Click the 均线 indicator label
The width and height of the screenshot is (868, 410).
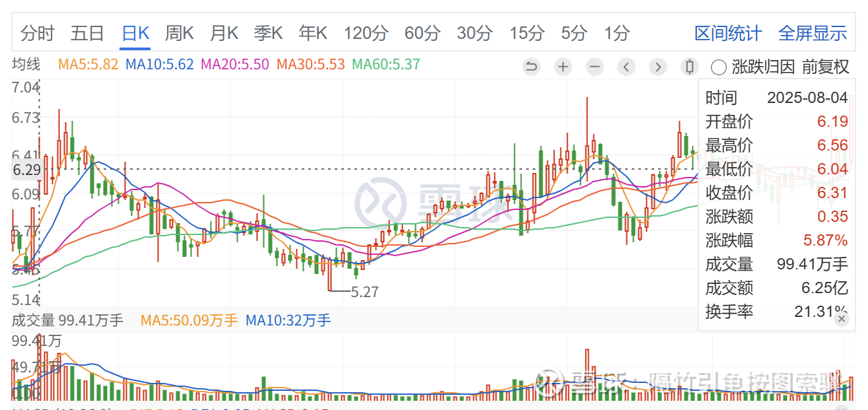[26, 65]
